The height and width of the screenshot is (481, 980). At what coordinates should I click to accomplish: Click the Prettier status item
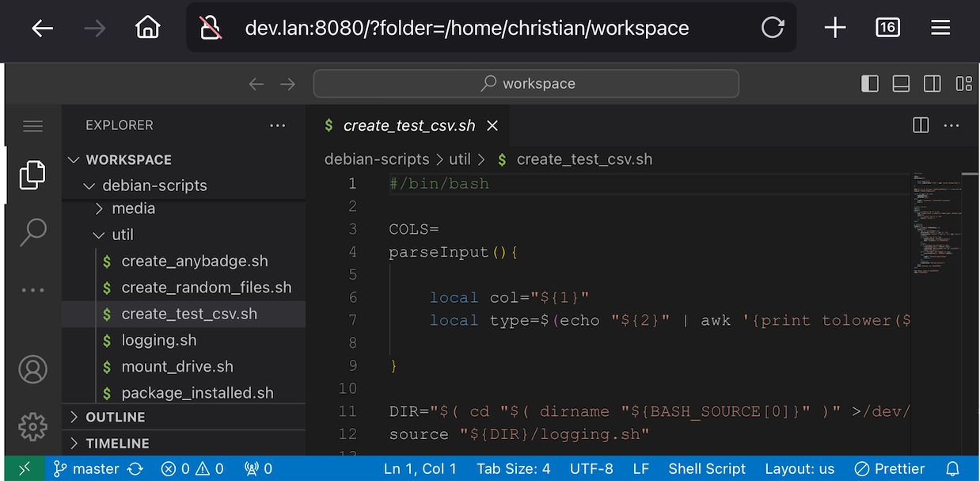click(889, 468)
